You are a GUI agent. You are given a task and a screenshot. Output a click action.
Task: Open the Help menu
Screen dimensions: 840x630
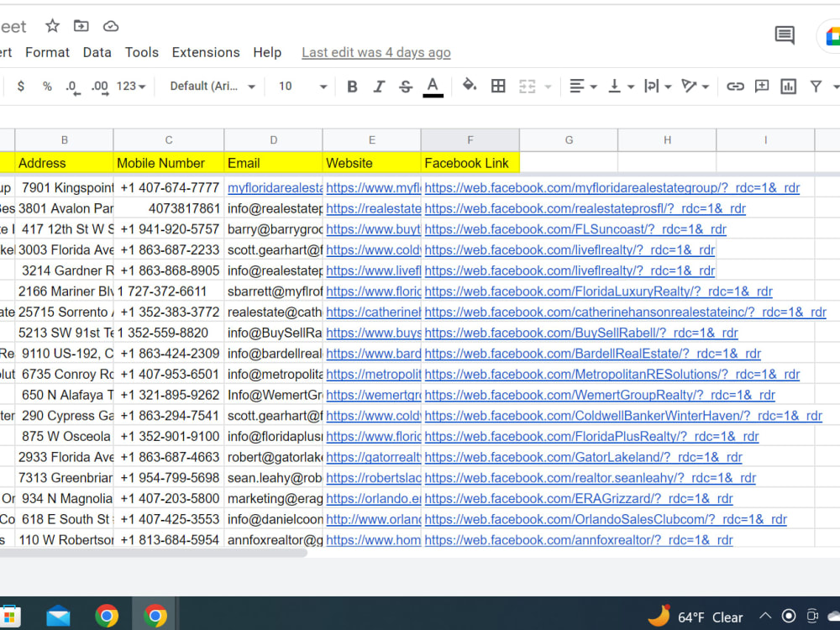pos(267,52)
